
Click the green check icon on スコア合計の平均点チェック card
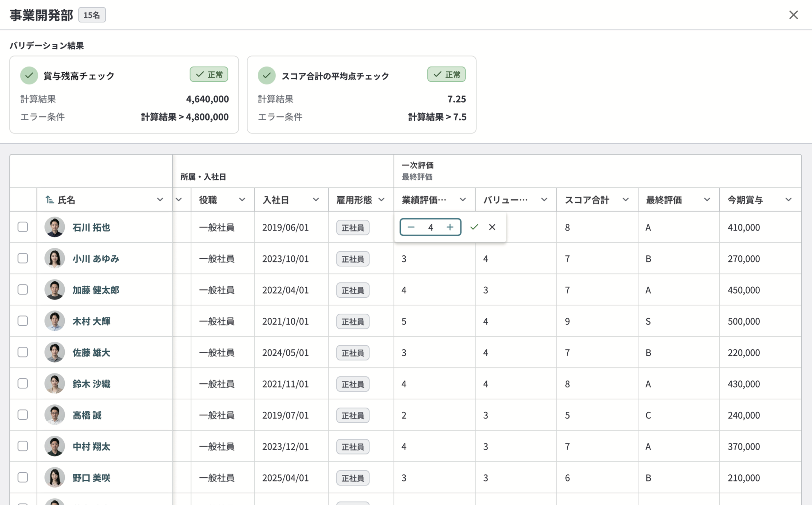point(267,75)
